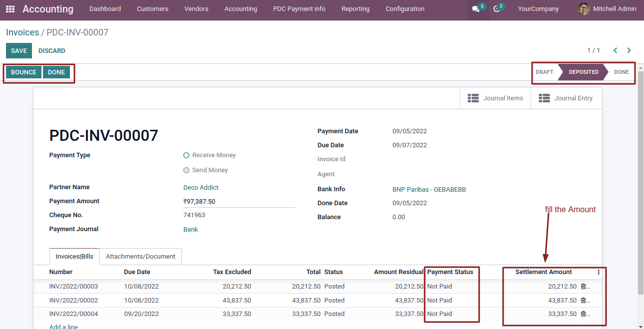644x329 pixels.
Task: Delete line INV/2022/00003 trash icon
Action: pyautogui.click(x=583, y=287)
